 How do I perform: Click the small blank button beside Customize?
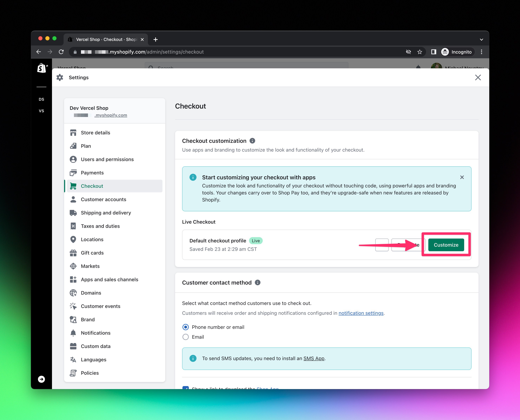[382, 245]
